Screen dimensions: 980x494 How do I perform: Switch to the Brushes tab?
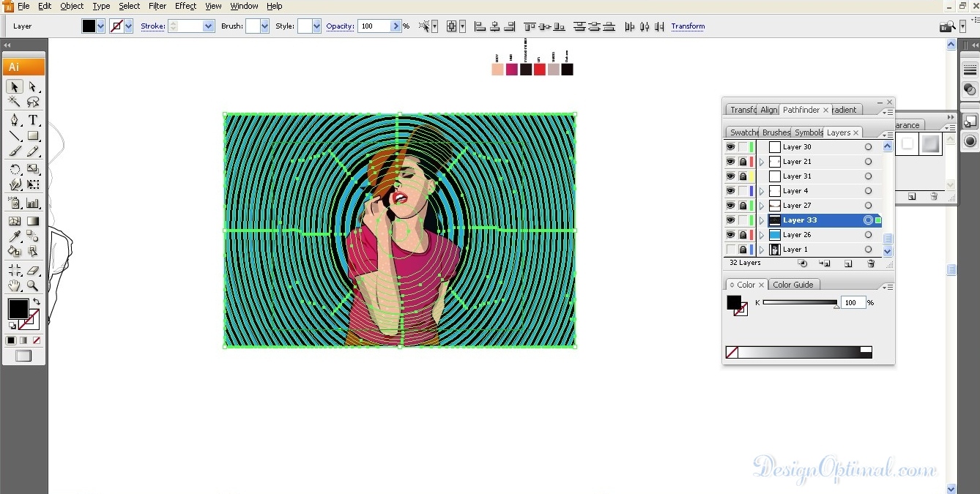pyautogui.click(x=776, y=132)
